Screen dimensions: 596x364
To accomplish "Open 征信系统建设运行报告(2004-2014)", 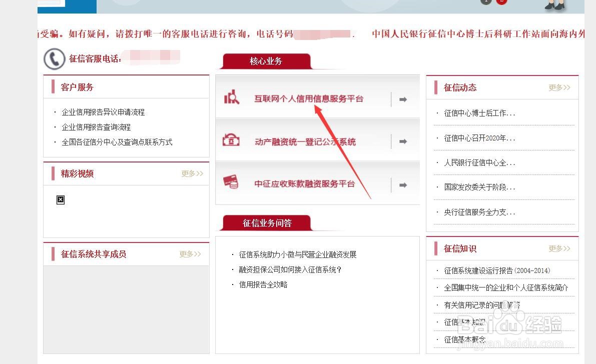I will [x=497, y=270].
